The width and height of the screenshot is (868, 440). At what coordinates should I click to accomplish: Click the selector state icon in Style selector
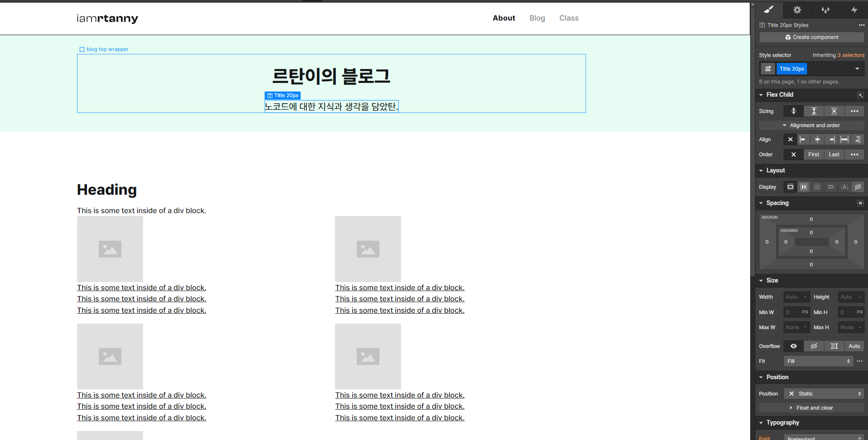768,68
